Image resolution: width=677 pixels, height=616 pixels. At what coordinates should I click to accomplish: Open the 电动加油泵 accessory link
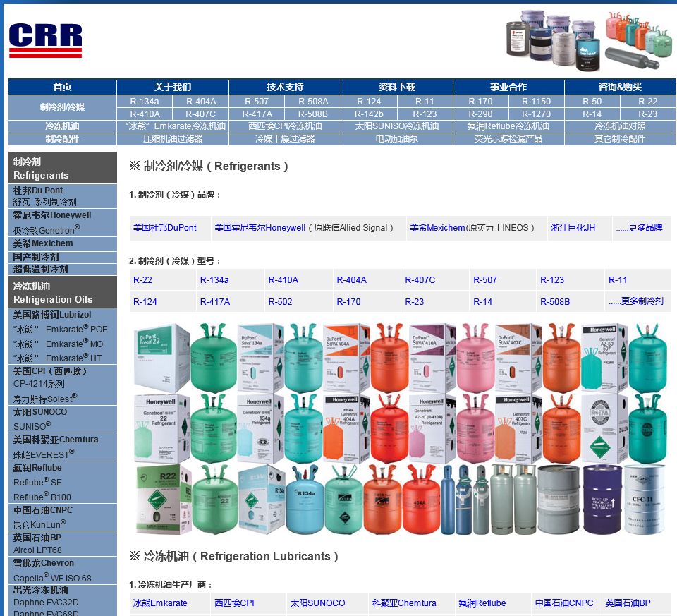click(397, 139)
